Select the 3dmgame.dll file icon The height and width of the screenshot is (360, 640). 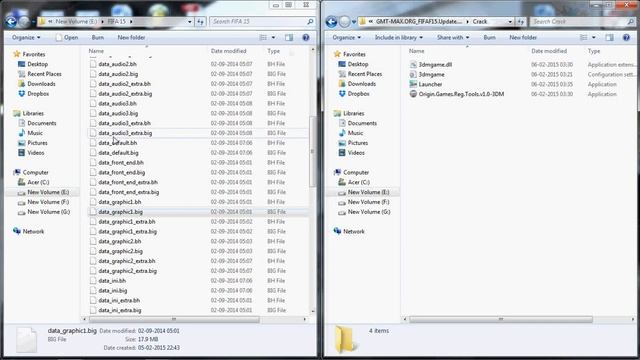coord(413,64)
